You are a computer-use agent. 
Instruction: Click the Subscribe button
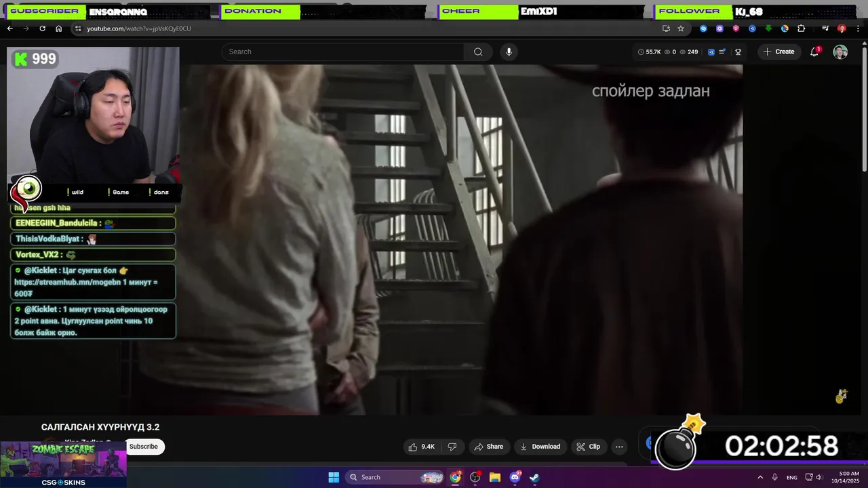(x=143, y=447)
